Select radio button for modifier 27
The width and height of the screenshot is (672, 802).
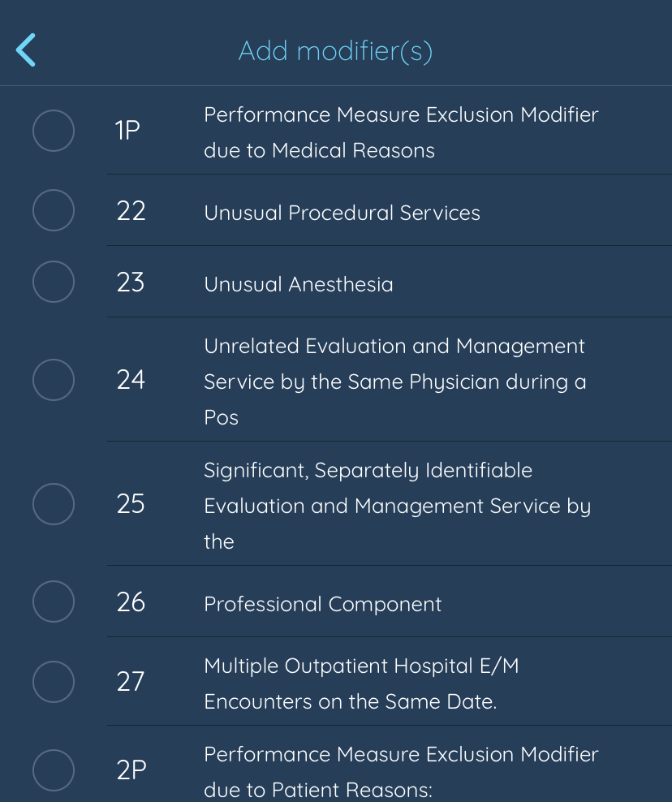tap(54, 682)
